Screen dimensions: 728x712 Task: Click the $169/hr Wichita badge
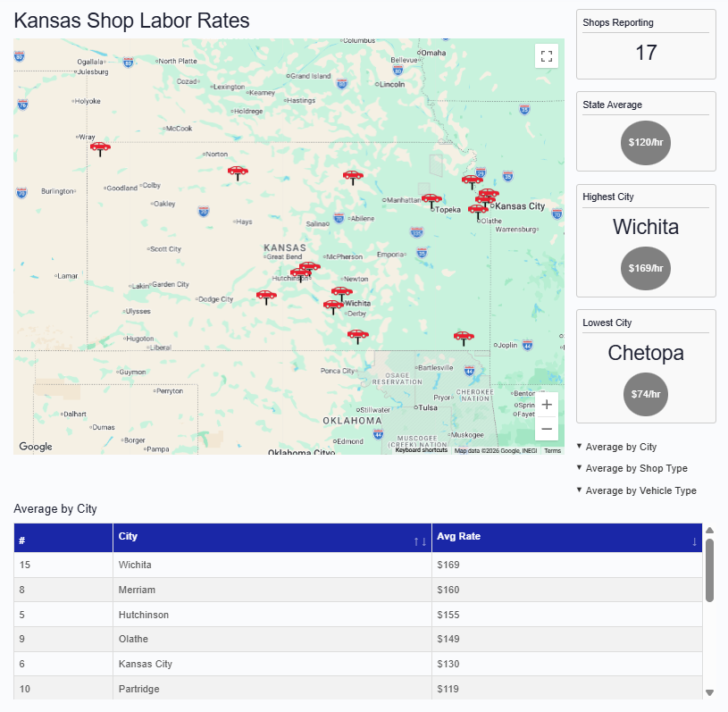pyautogui.click(x=646, y=268)
